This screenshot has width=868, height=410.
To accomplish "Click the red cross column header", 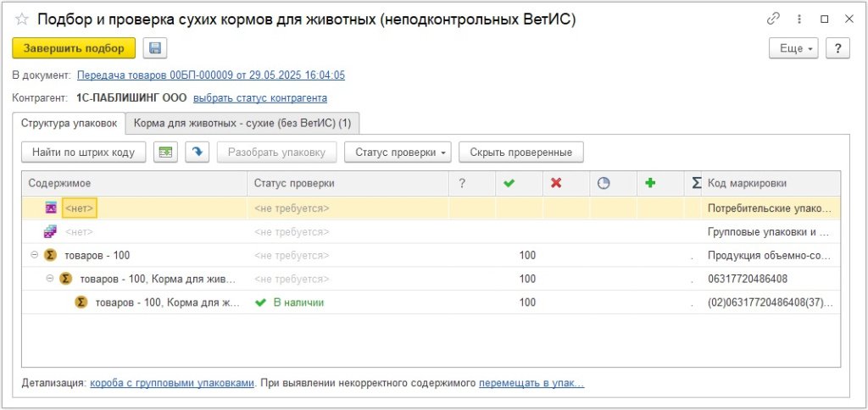I will pos(556,183).
